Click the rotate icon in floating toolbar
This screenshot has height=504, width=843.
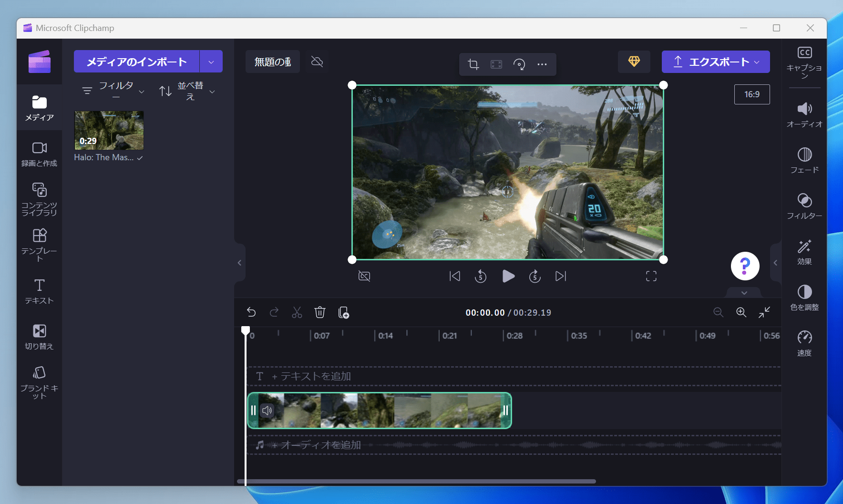click(x=519, y=64)
